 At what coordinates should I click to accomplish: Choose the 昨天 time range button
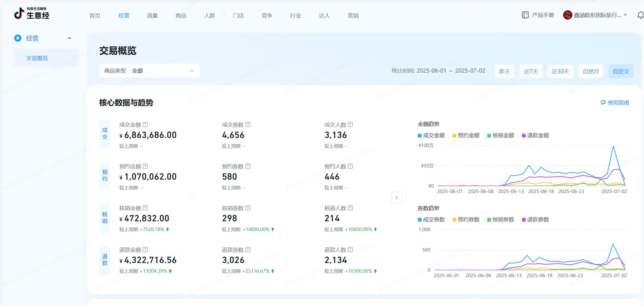(505, 71)
